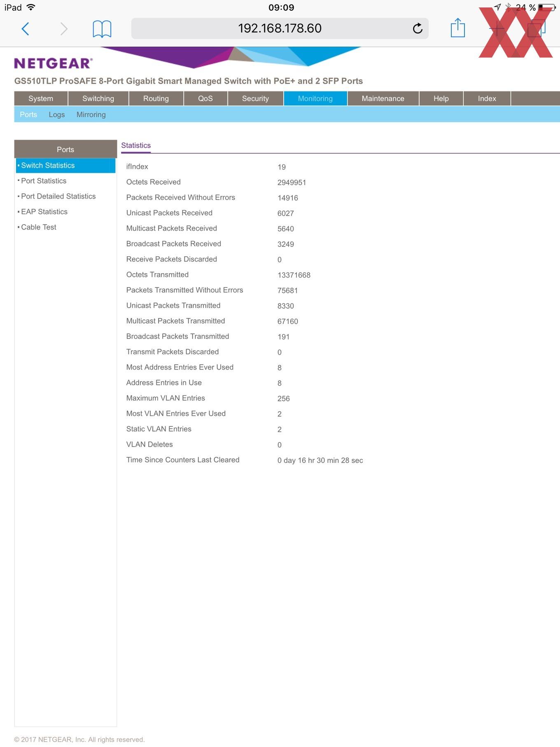Click the value 8330
The height and width of the screenshot is (747, 560).
pos(285,306)
